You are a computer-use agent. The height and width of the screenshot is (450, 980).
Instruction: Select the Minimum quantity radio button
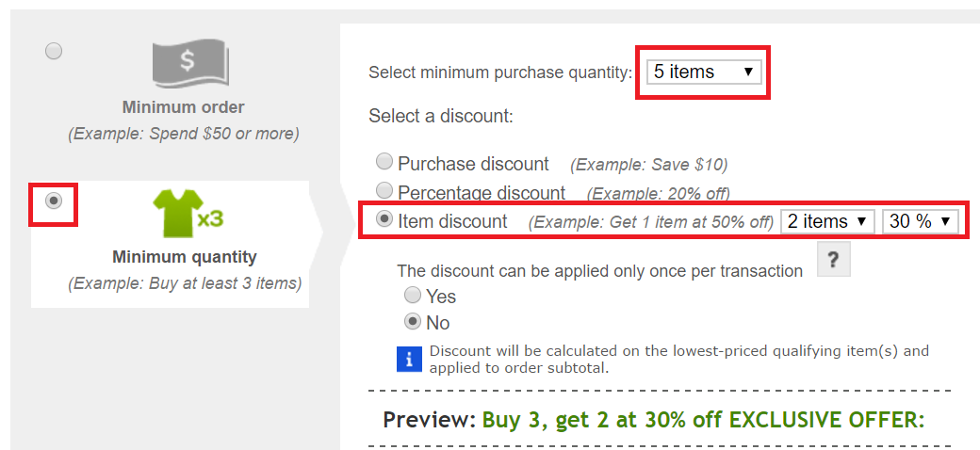[x=55, y=201]
